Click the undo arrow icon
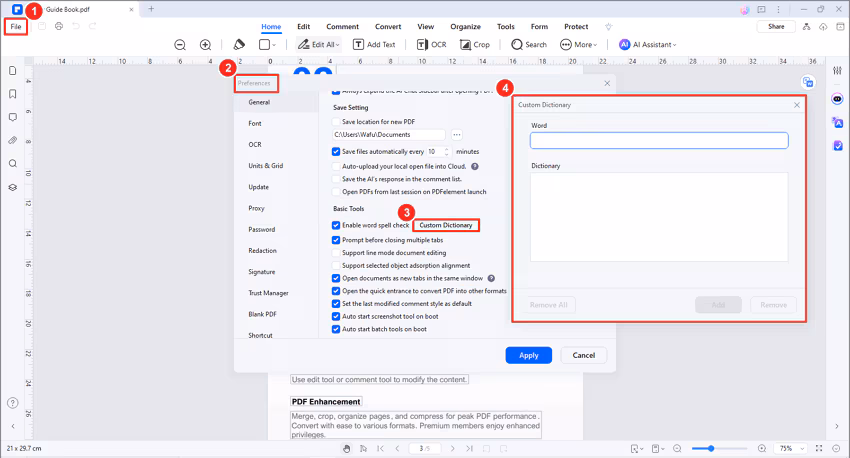Screen dimensions: 850x458 click(75, 26)
